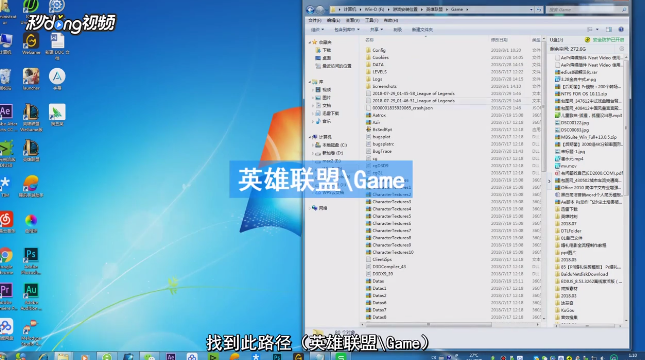Select the Recycle Bin desktop icon

pos(5,80)
